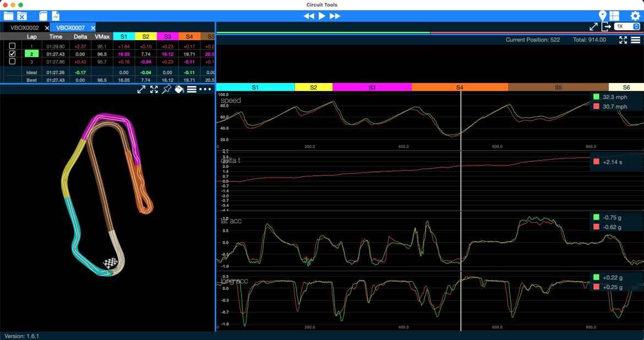Open the 1X playback speed dropdown
This screenshot has width=644, height=340.
(x=627, y=26)
